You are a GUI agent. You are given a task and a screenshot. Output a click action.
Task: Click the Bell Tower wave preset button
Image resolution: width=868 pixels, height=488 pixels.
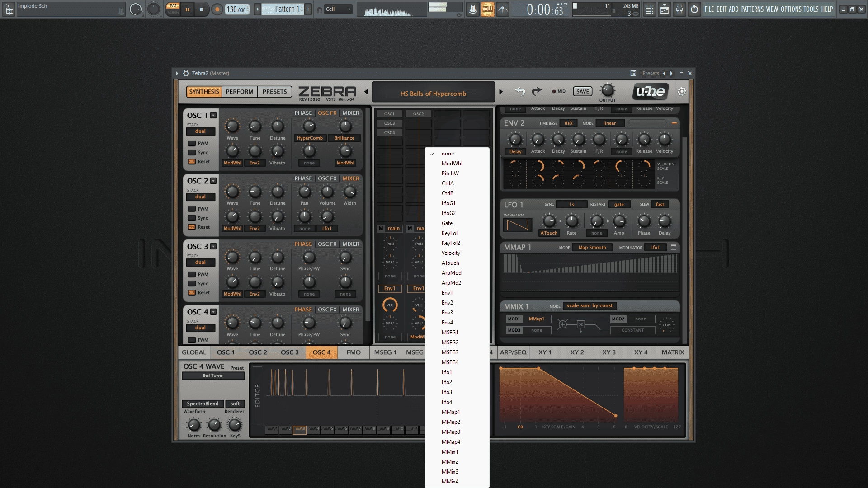[x=213, y=375]
